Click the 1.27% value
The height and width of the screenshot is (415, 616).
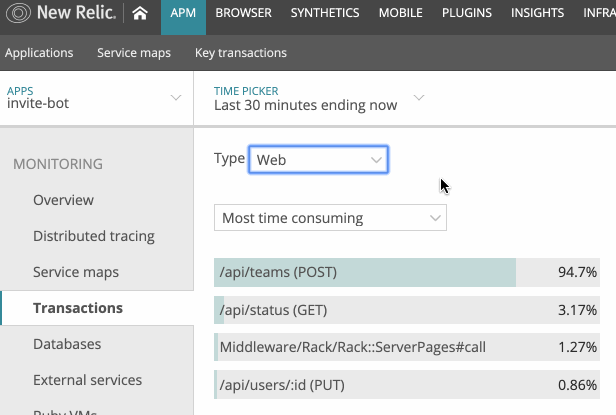[578, 347]
